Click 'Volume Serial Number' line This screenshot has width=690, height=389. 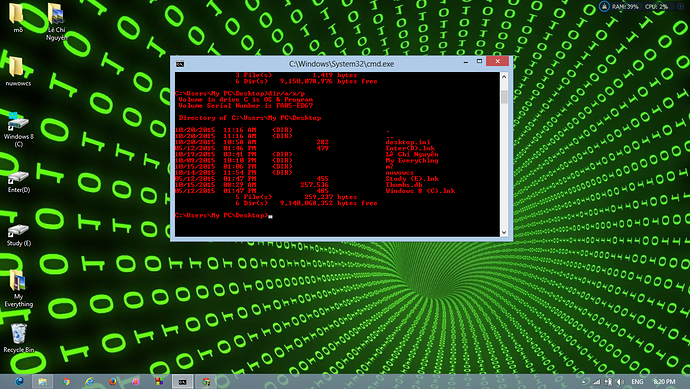tap(246, 106)
